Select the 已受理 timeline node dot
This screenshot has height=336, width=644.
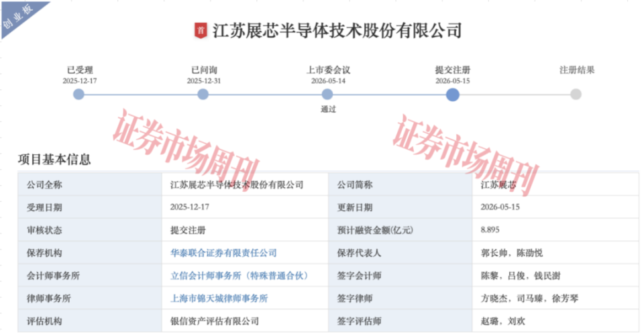point(78,95)
